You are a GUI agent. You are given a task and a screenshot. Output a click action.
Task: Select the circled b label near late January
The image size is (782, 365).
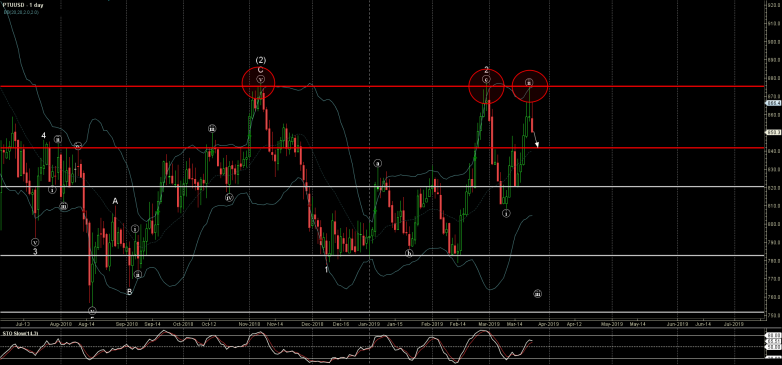point(409,253)
